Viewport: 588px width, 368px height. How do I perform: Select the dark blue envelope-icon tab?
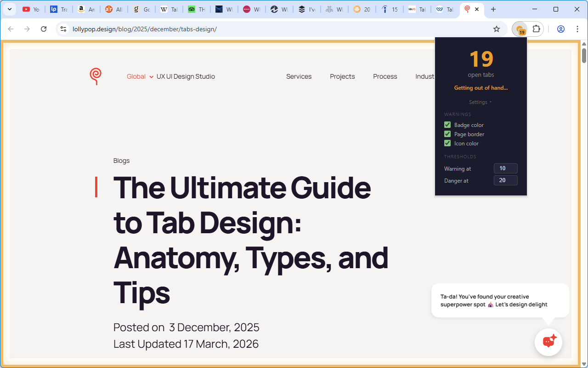point(224,9)
